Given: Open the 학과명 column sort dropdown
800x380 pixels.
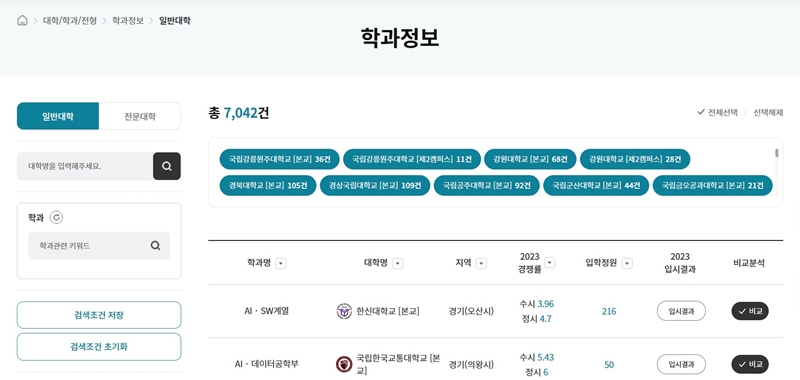Looking at the screenshot, I should (281, 263).
